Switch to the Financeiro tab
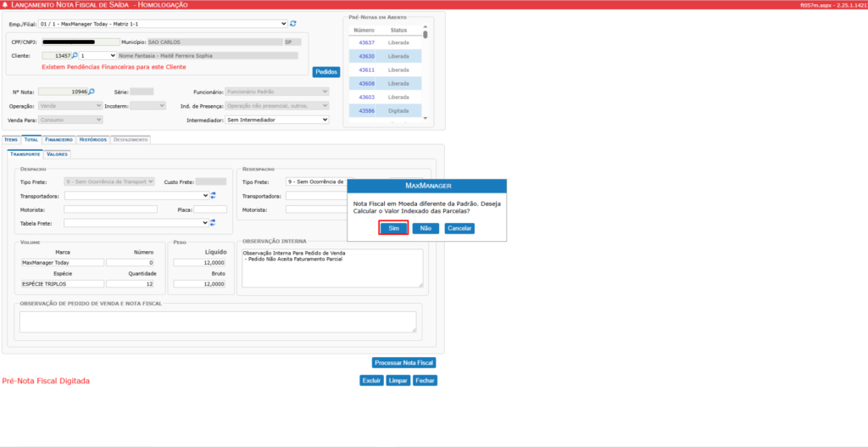868x447 pixels. tap(58, 139)
